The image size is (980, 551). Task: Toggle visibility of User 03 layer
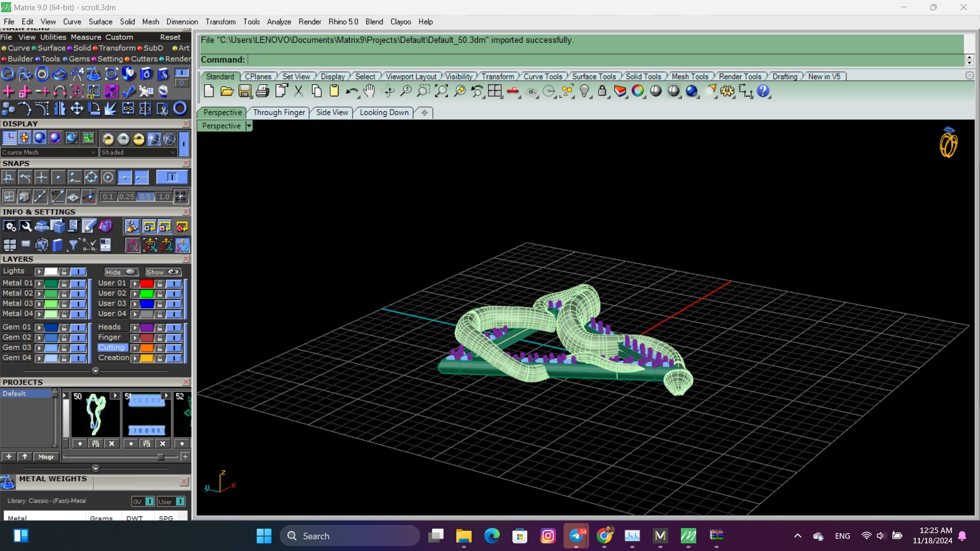pyautogui.click(x=174, y=304)
